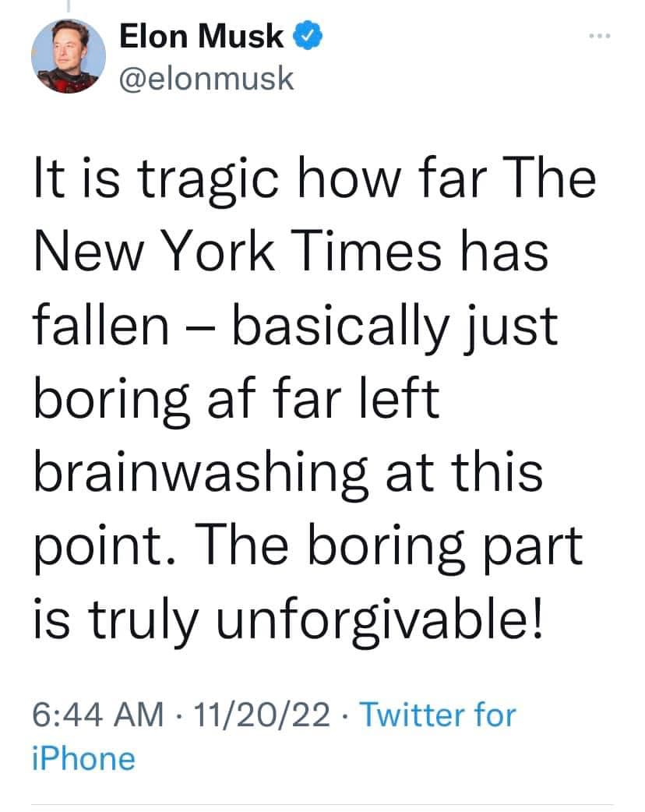Click the thread connector line above the avatar

click(69, 6)
